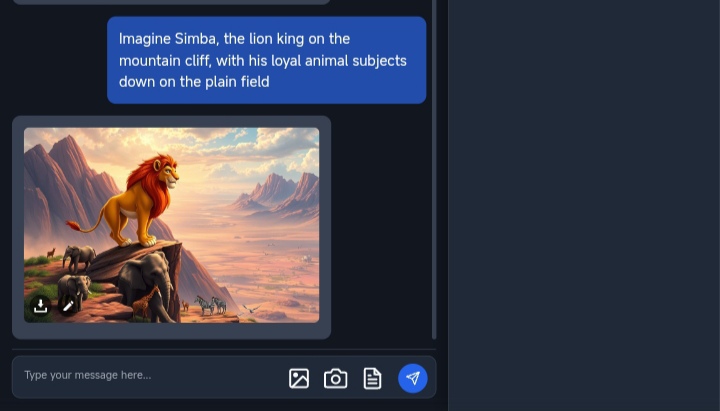The height and width of the screenshot is (411, 720).
Task: Click the zebras in the generated image
Action: tap(211, 305)
